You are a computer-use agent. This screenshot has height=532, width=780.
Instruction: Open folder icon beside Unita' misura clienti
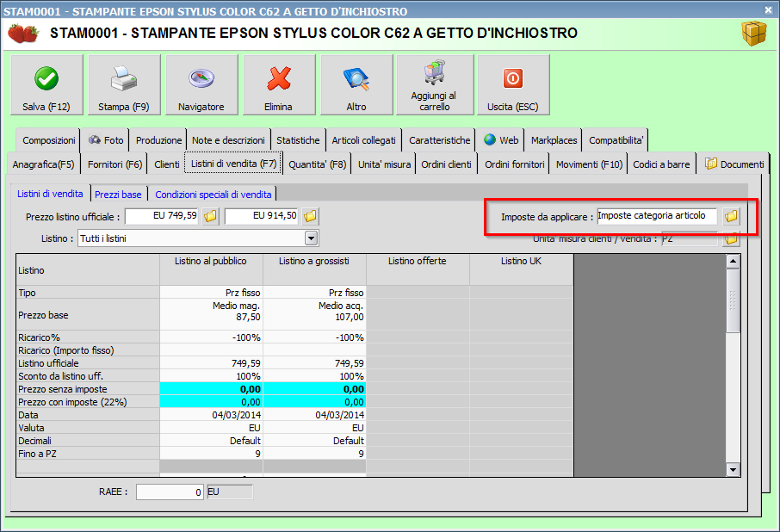point(731,239)
